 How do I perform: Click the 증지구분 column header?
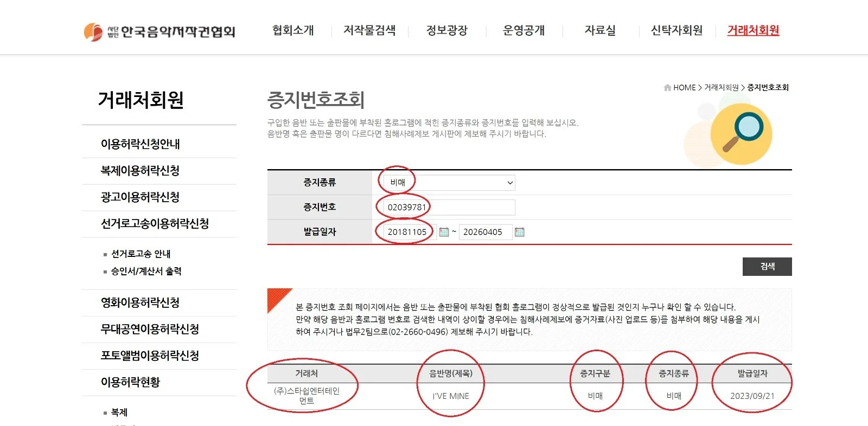click(595, 373)
